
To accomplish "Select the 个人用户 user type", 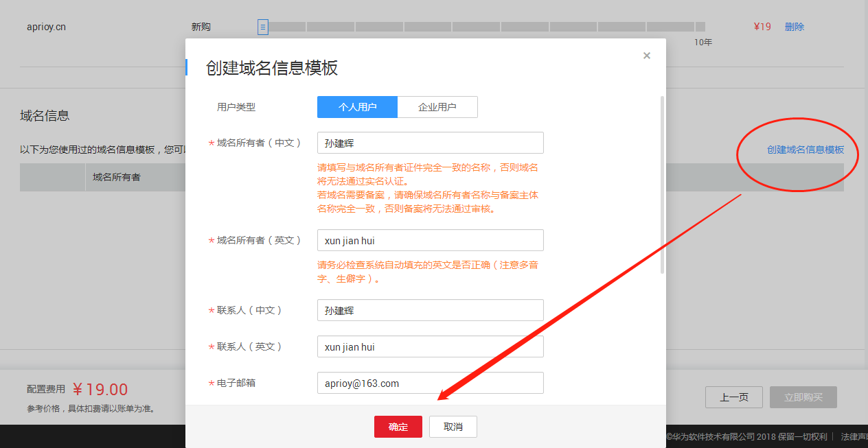I will [x=357, y=107].
